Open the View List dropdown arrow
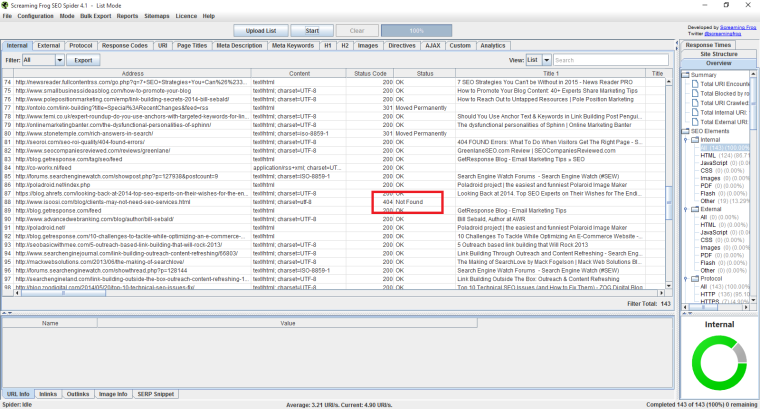This screenshot has width=760, height=409. tap(546, 60)
